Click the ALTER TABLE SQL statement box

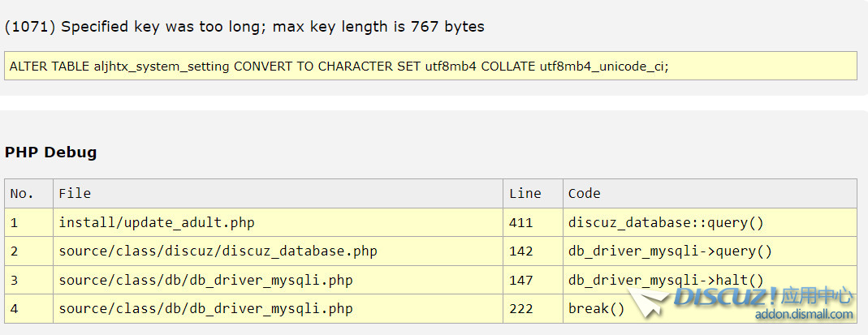[430, 67]
